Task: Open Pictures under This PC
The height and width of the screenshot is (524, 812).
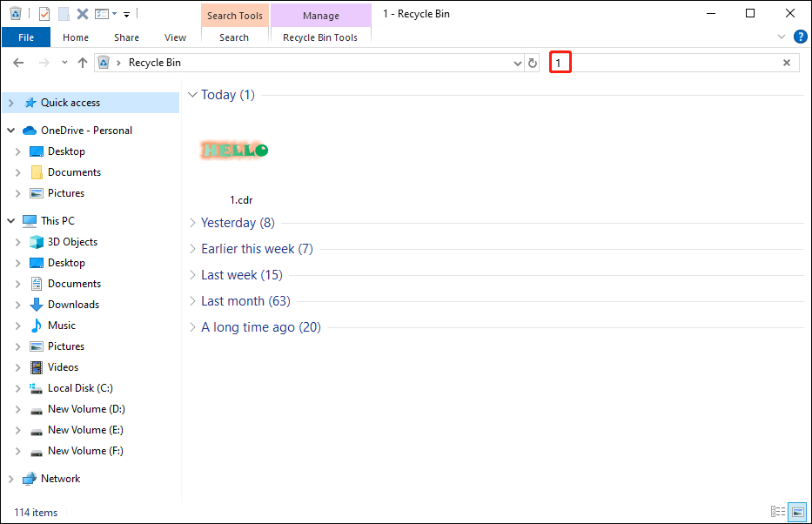Action: pyautogui.click(x=66, y=346)
